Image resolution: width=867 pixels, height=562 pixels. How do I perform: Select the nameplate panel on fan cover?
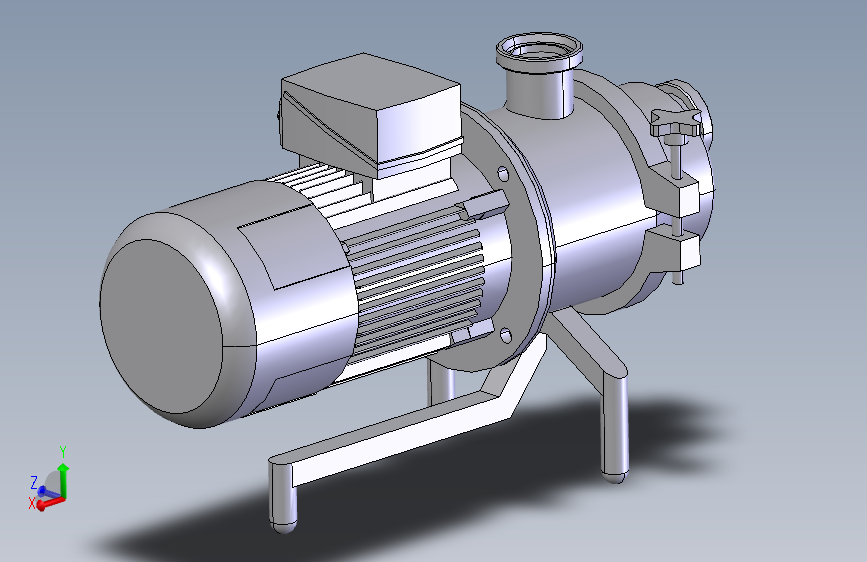coord(293,248)
